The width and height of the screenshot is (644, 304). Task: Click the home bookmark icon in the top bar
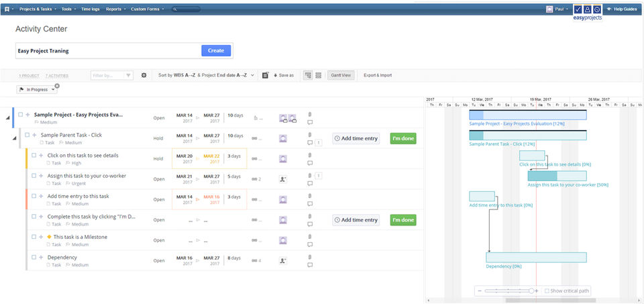pos(7,9)
